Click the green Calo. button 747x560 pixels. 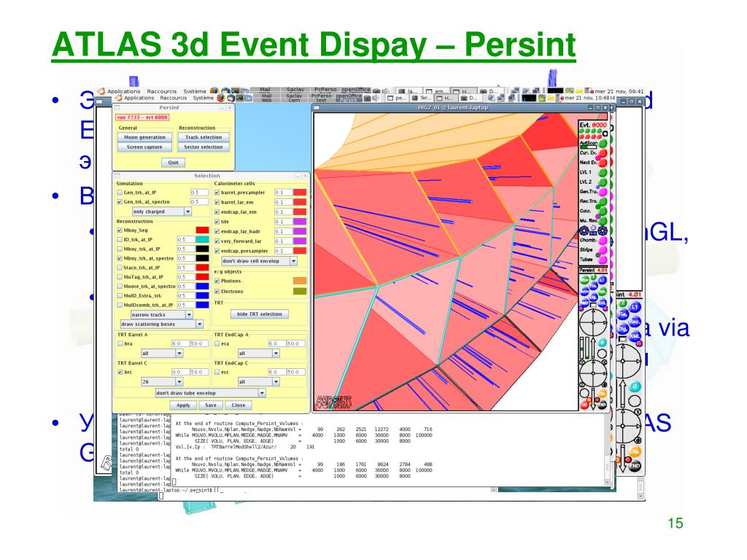click(x=603, y=211)
